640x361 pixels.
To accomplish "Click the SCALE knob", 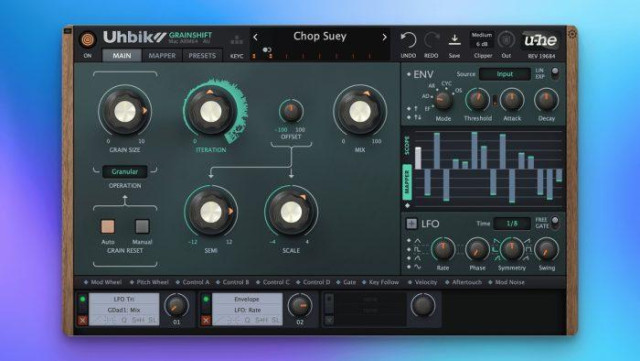I will coord(291,212).
